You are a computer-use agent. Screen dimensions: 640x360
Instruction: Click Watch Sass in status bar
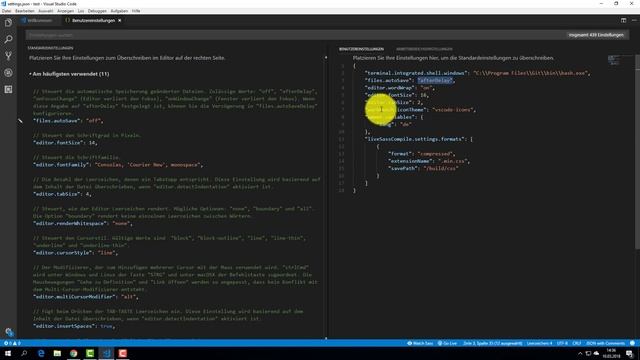point(420,343)
